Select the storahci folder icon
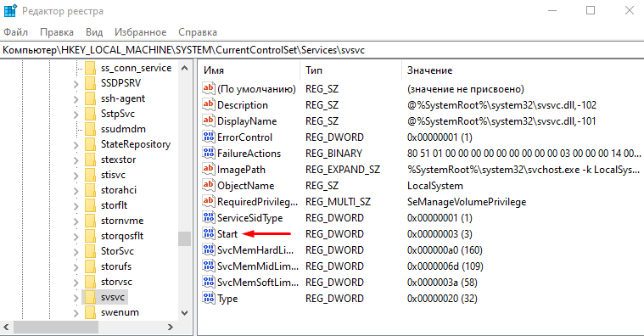This screenshot has height=336, width=644. 90,190
